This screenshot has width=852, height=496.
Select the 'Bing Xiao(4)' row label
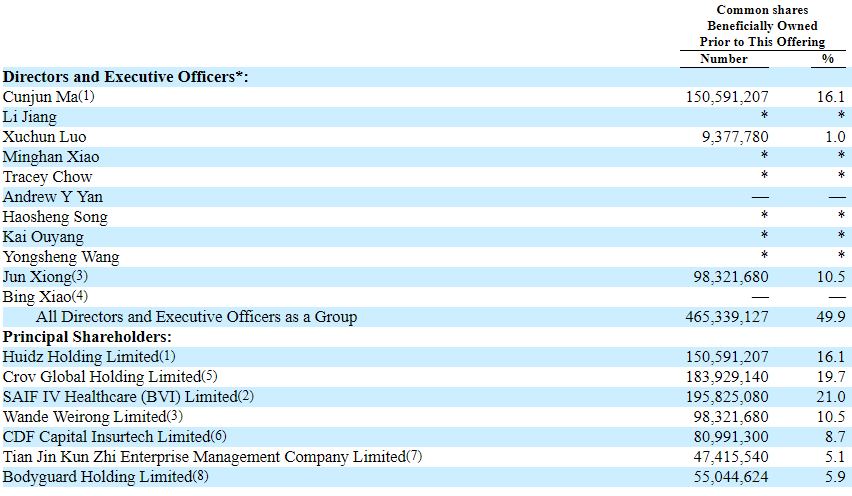coord(45,297)
